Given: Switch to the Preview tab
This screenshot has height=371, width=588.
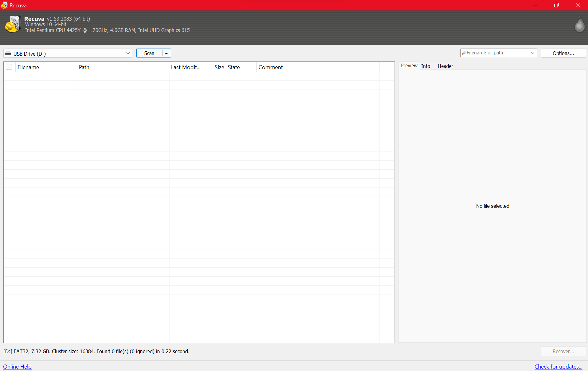Looking at the screenshot, I should [x=409, y=65].
